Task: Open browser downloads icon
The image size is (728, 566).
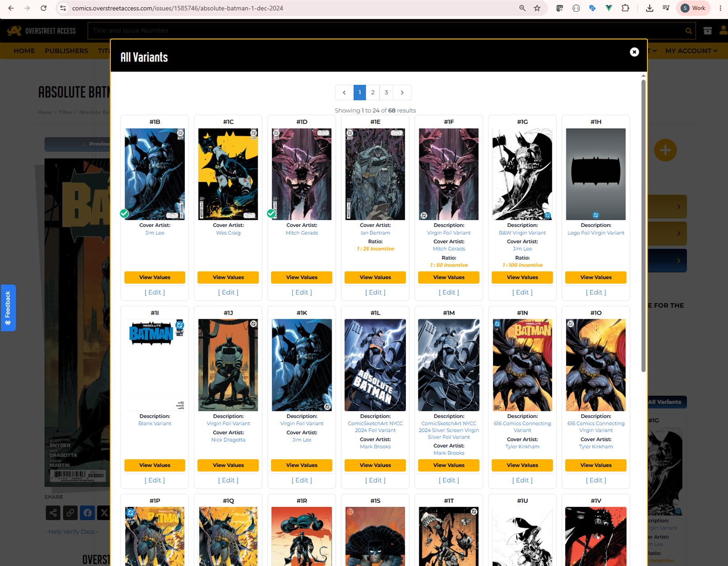Action: pyautogui.click(x=649, y=8)
